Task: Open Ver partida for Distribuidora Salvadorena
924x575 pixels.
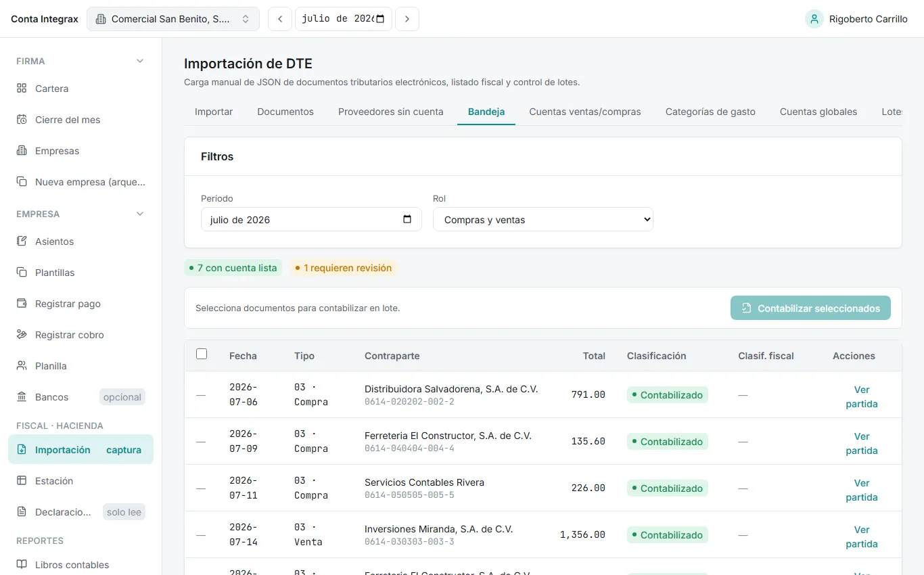Action: coord(862,397)
